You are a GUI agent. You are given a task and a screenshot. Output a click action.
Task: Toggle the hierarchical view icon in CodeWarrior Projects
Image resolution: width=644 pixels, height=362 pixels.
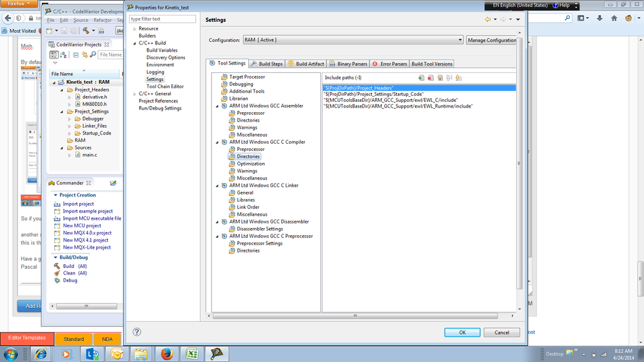[54, 55]
